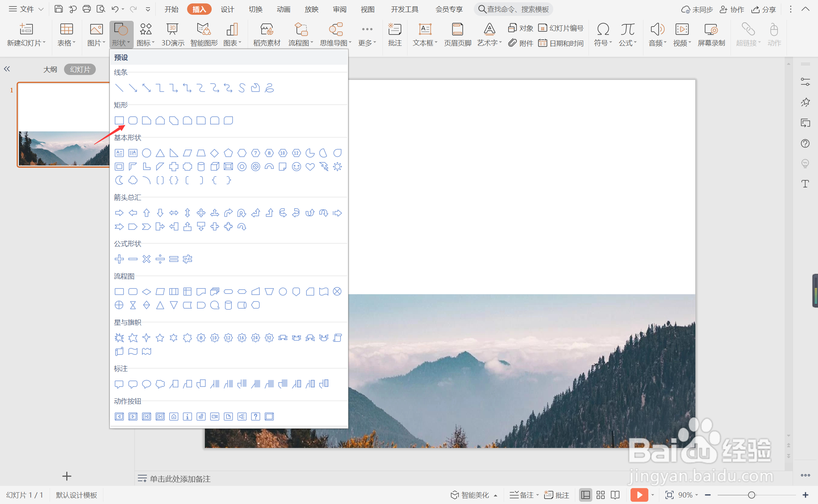The image size is (818, 504).
Task: Add a new slide with plus button
Action: click(x=67, y=476)
